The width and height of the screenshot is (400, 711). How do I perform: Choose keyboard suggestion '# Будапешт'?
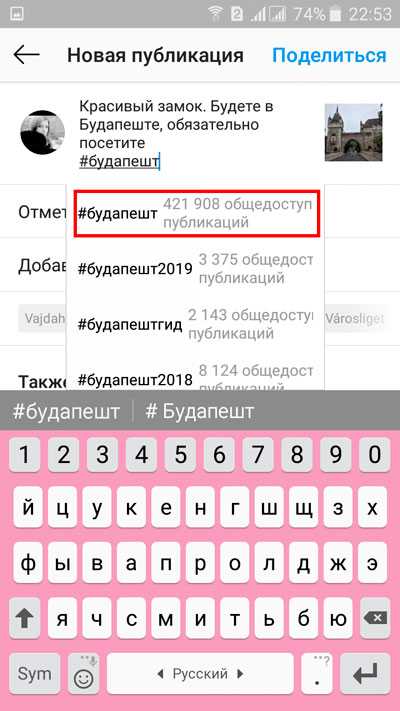200,411
